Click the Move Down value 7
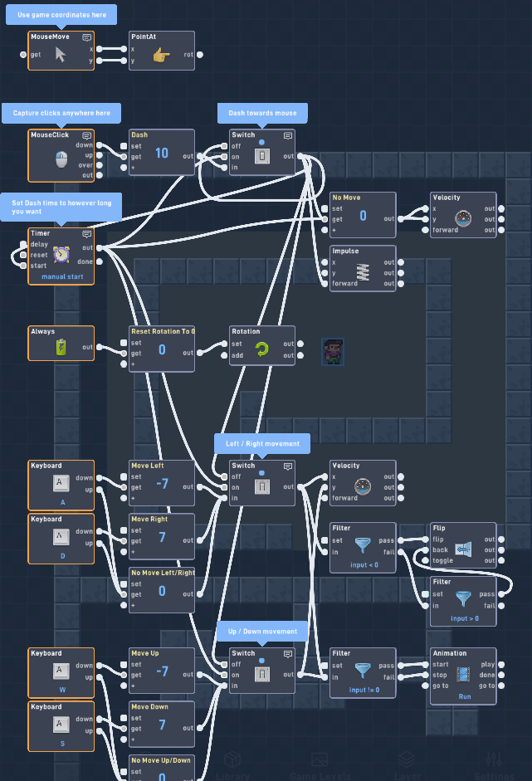 162,725
